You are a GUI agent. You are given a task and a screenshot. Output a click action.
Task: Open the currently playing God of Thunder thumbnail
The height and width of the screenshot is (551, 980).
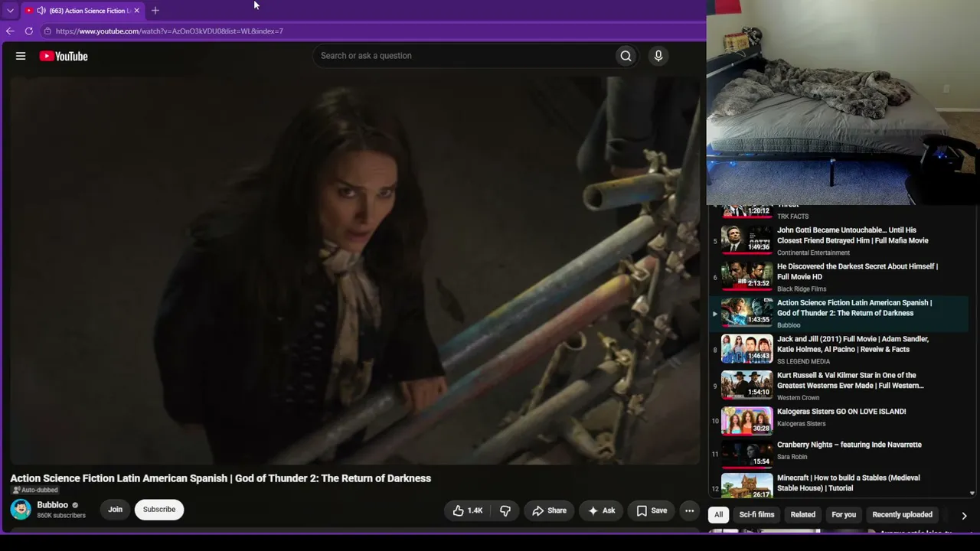(x=746, y=313)
